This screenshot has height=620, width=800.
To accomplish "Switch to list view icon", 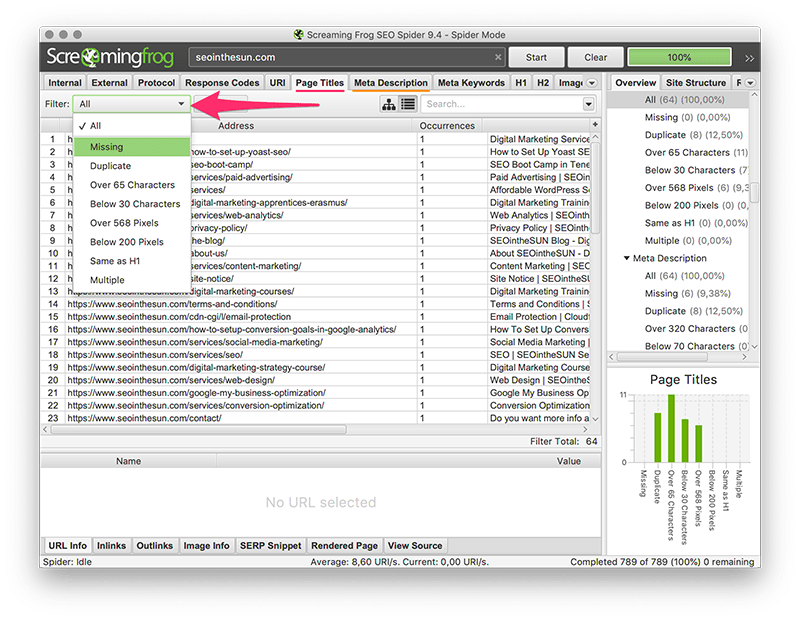I will pos(408,104).
